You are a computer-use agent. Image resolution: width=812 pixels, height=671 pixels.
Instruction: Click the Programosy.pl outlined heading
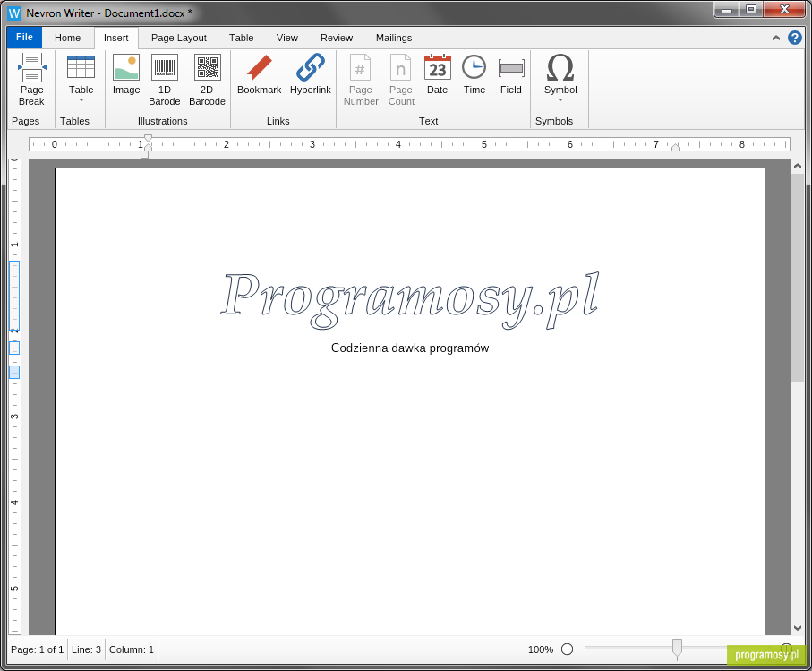pyautogui.click(x=410, y=299)
